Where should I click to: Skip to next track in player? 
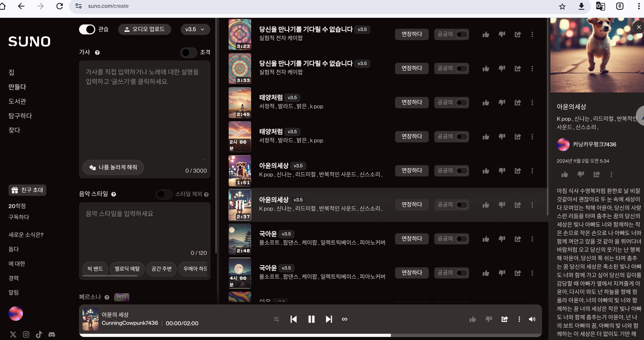coord(329,319)
